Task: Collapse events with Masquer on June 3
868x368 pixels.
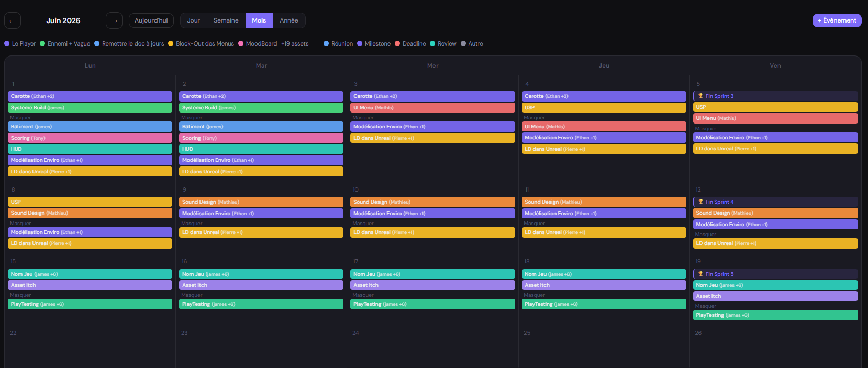Action: (363, 118)
